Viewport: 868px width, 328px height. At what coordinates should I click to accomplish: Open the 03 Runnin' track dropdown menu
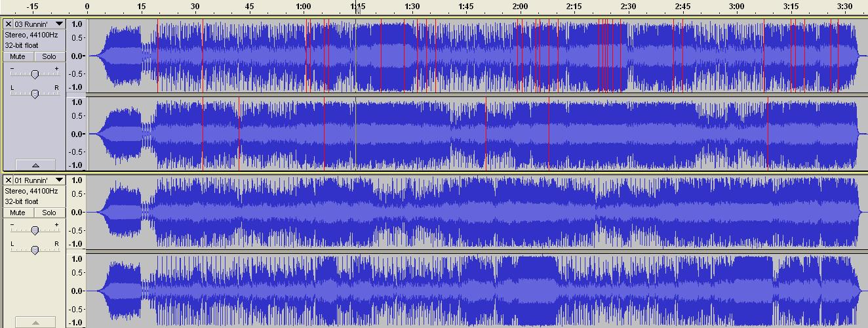pos(59,24)
